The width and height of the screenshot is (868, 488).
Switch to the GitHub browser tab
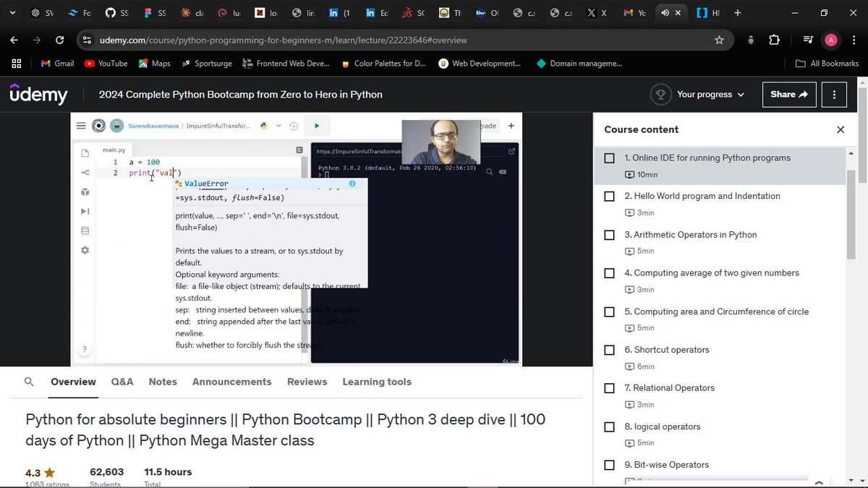(116, 12)
